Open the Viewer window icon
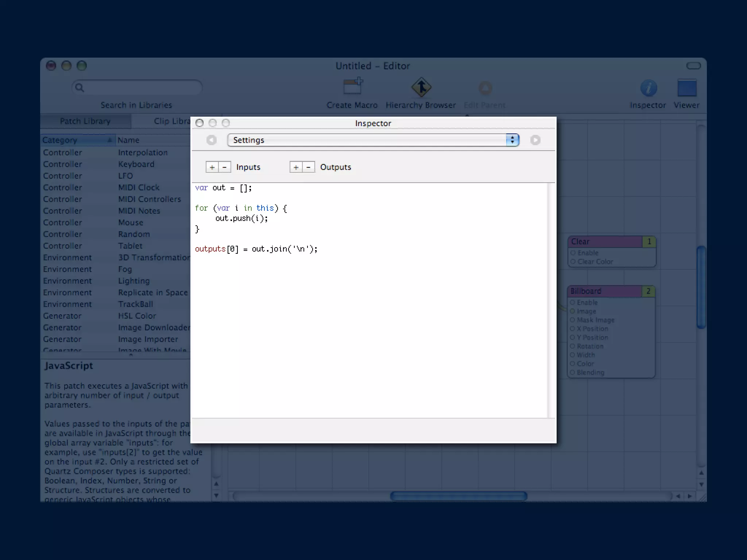The width and height of the screenshot is (747, 560). (x=687, y=88)
